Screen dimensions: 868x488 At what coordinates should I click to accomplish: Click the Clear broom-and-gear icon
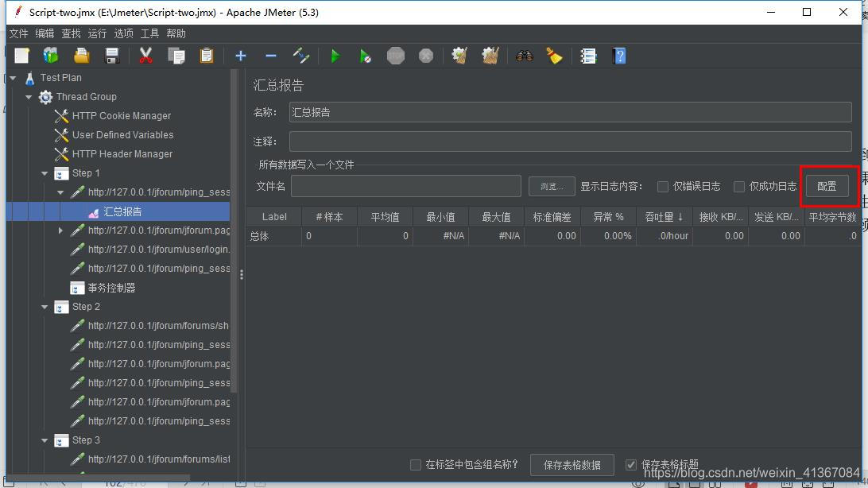459,56
